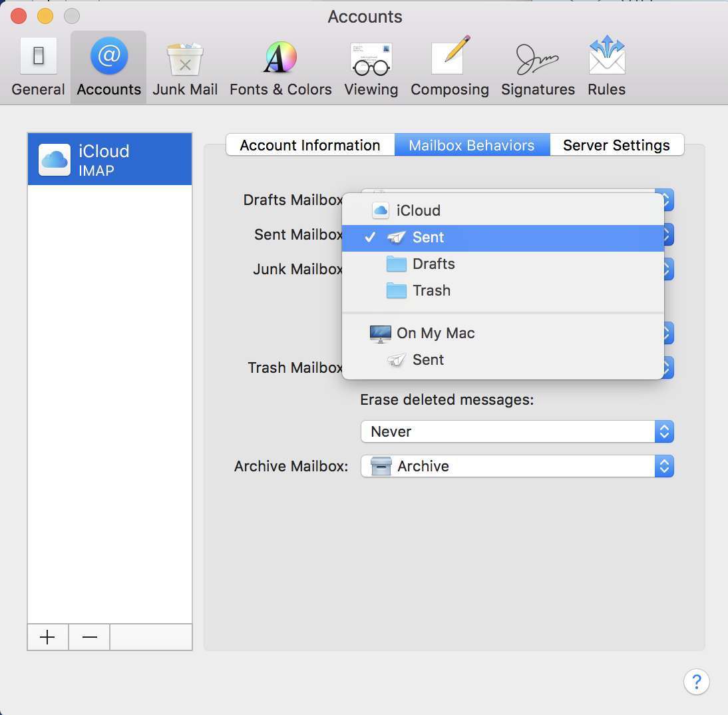Select the Accounts toolbar icon

pyautogui.click(x=108, y=67)
